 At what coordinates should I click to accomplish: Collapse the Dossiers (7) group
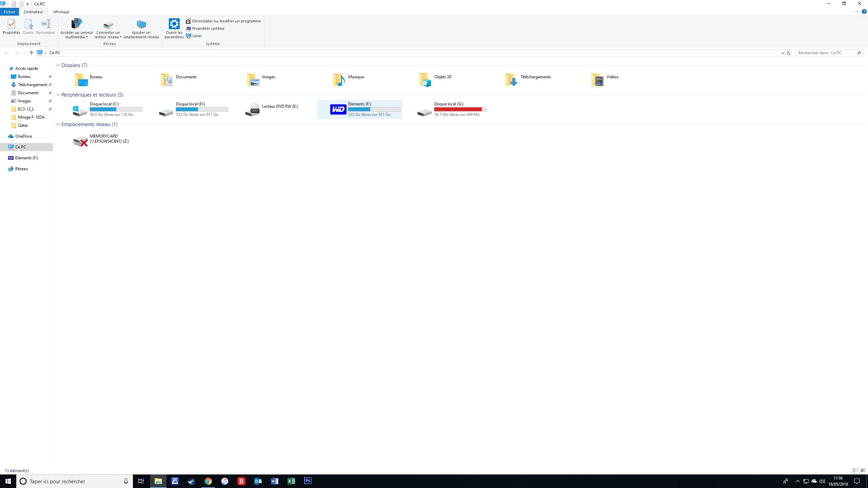[x=58, y=65]
